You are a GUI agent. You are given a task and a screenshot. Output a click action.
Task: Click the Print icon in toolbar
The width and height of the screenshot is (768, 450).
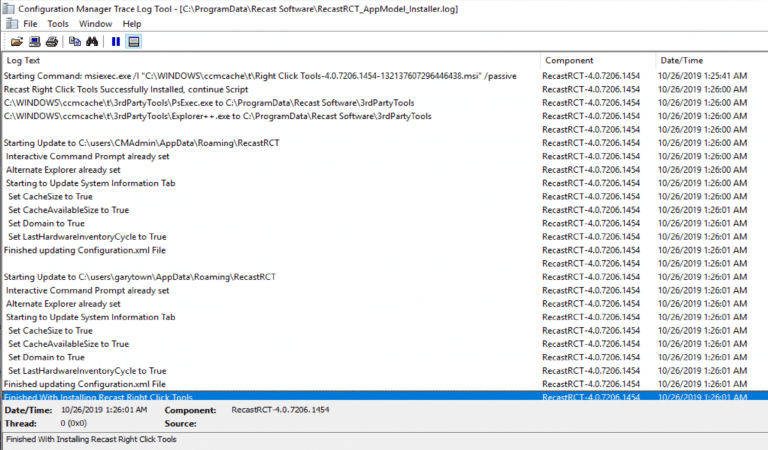(x=51, y=41)
